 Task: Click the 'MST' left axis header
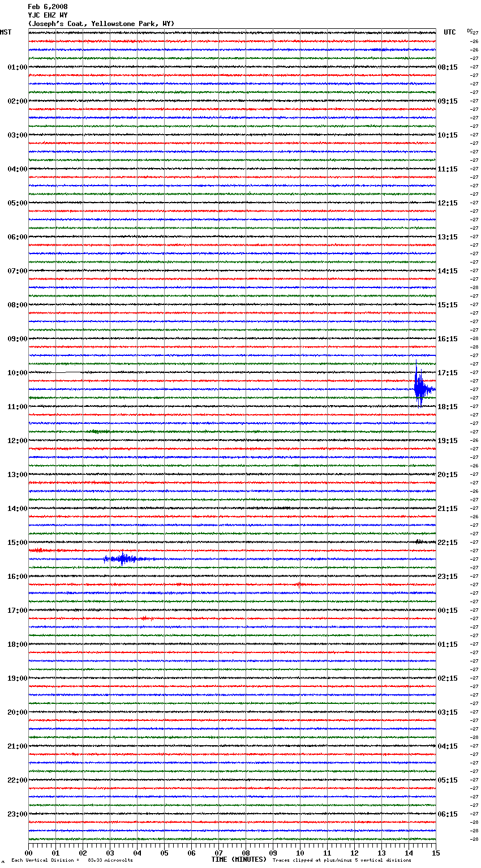pos(6,32)
